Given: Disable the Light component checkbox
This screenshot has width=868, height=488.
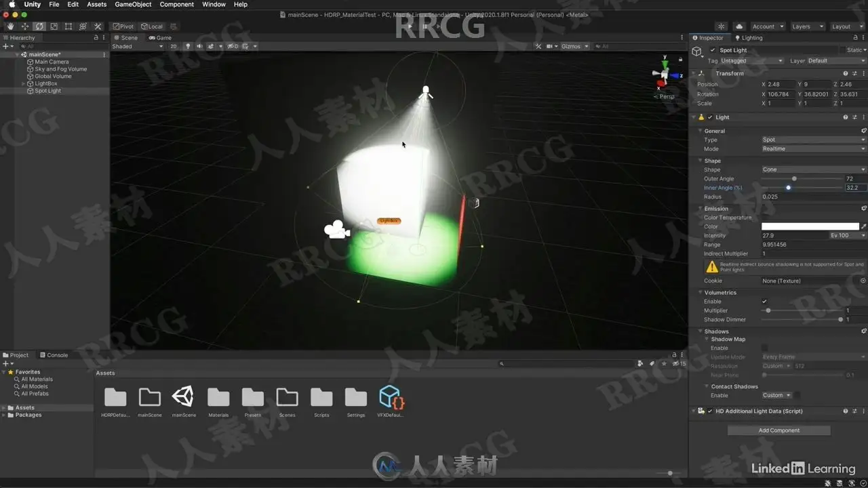Looking at the screenshot, I should point(711,117).
